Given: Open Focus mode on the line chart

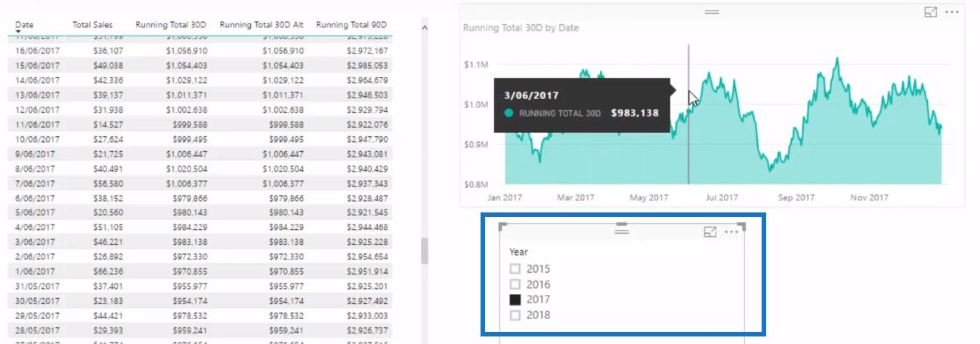Looking at the screenshot, I should pyautogui.click(x=931, y=12).
